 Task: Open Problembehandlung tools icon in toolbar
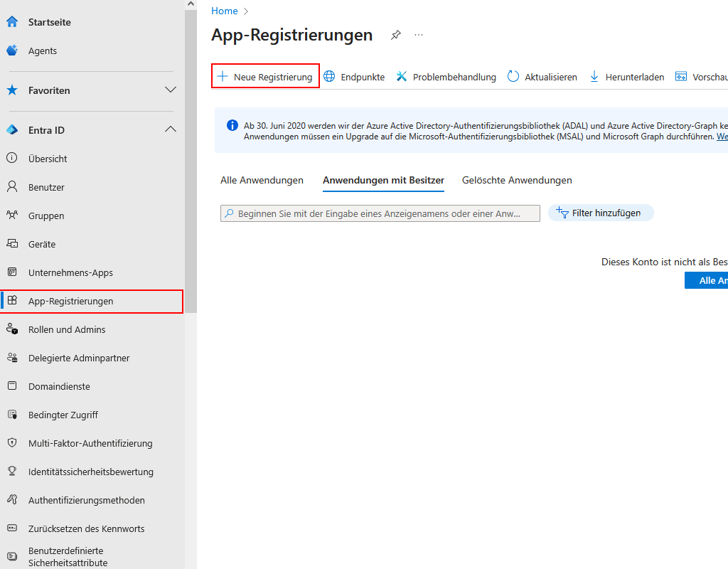tap(402, 77)
